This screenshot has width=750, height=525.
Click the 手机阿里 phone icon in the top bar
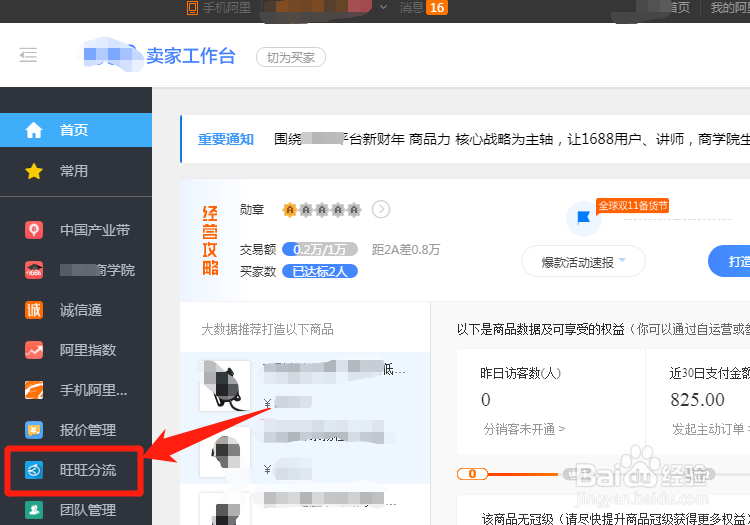pos(192,8)
